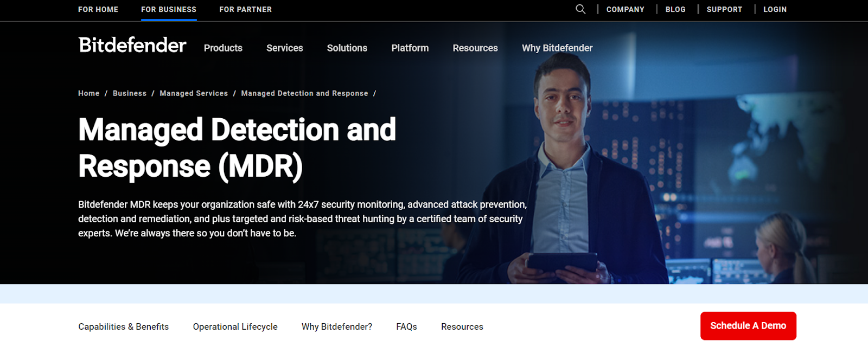The image size is (868, 347).
Task: Go to Resources section in sub-navigation
Action: coord(462,326)
